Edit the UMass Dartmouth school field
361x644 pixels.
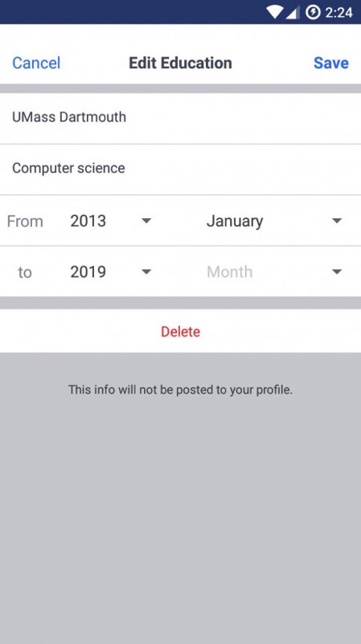(x=180, y=118)
